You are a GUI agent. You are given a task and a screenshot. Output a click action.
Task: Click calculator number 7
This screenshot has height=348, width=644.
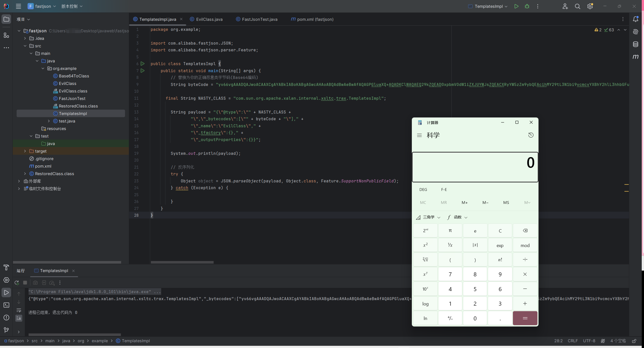(450, 274)
